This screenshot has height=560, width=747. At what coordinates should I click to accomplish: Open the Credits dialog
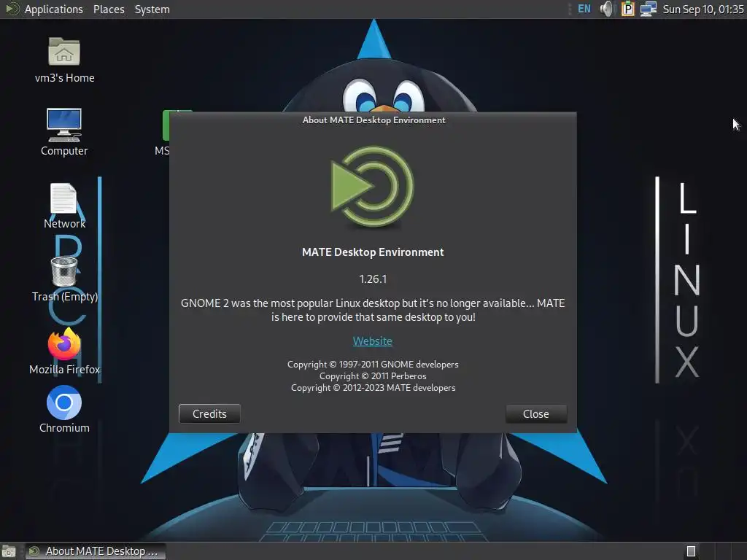click(x=209, y=414)
